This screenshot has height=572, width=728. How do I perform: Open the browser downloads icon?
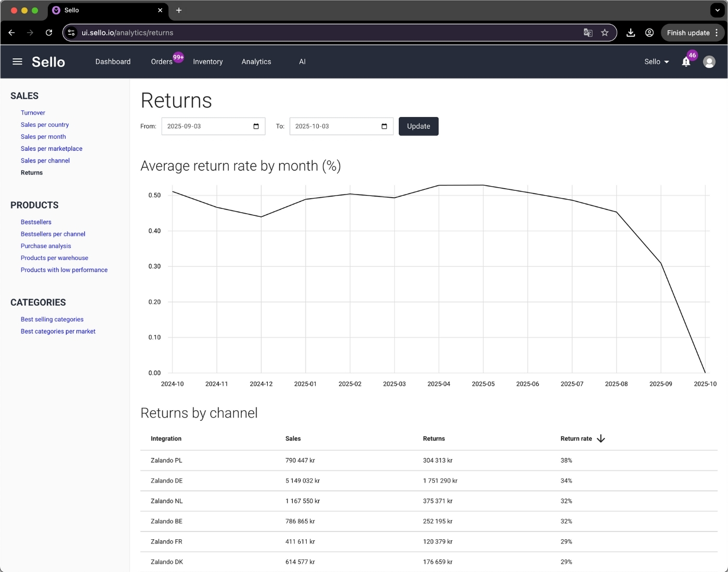click(630, 32)
